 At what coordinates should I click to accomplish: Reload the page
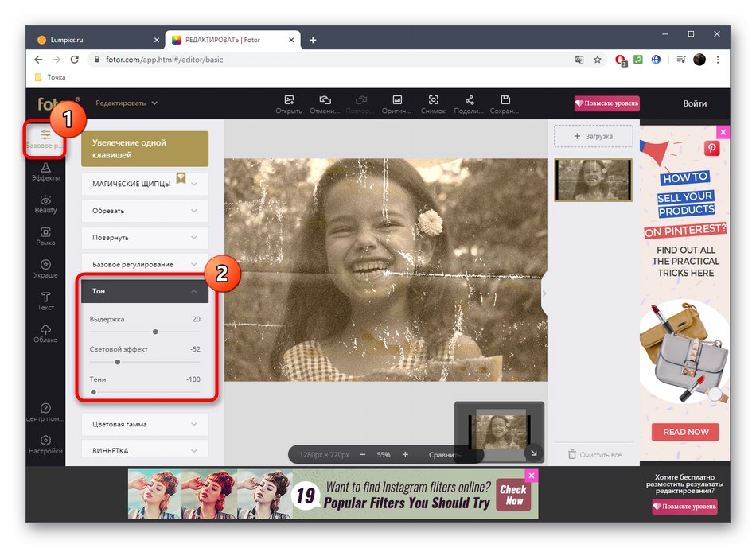[74, 60]
